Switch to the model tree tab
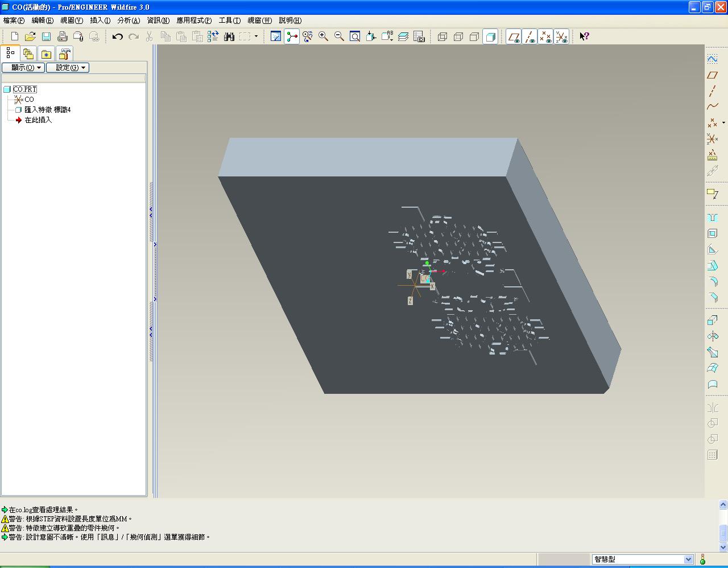This screenshot has height=568, width=728. point(10,53)
